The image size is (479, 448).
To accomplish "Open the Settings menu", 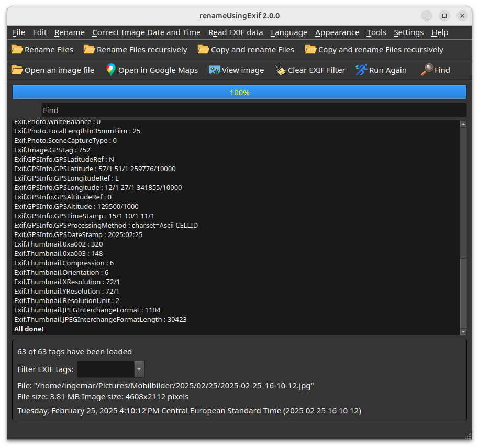I will 408,32.
